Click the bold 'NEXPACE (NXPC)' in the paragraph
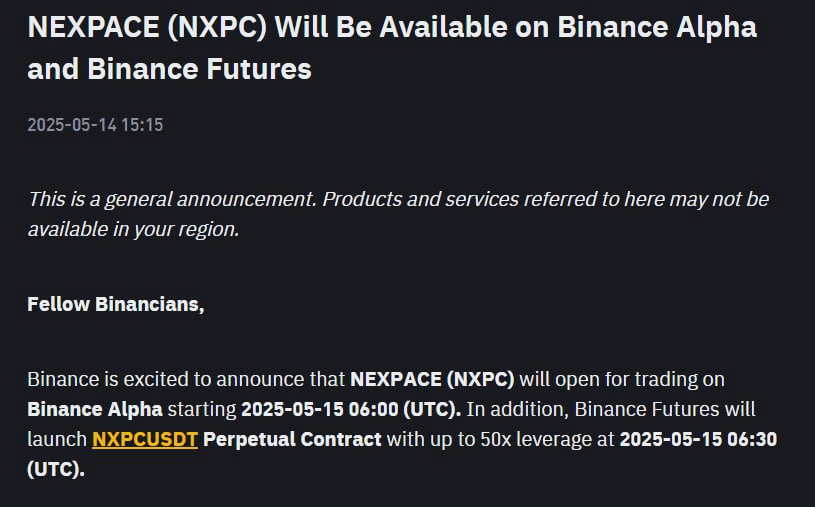Image resolution: width=815 pixels, height=507 pixels. click(432, 380)
